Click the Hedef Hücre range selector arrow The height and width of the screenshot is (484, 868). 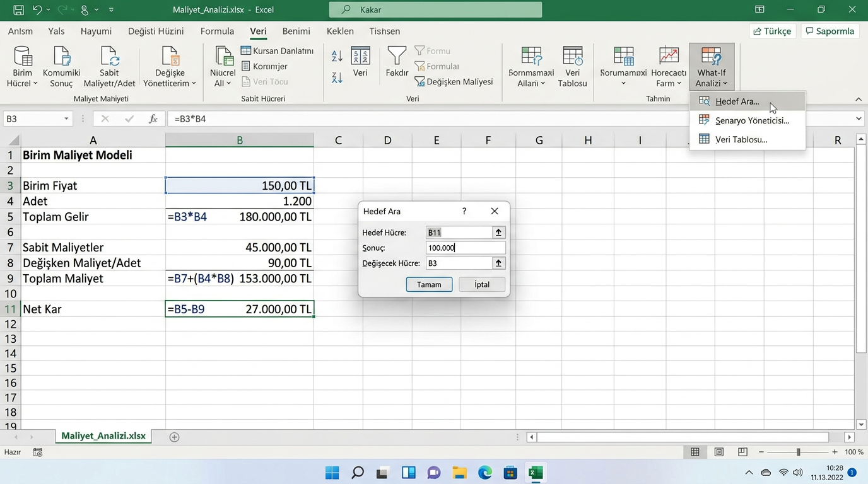[498, 233]
